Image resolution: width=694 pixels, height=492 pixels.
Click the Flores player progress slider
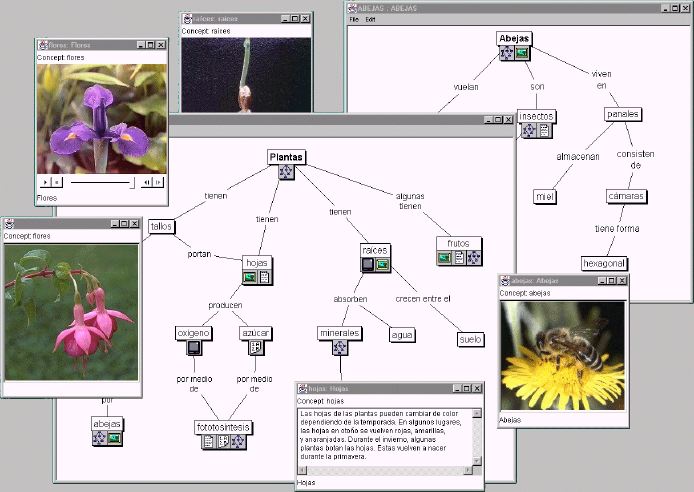coord(100,182)
